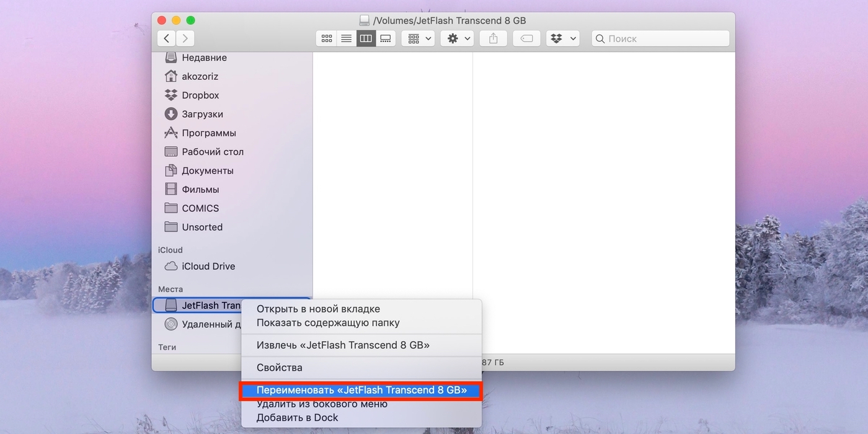The image size is (868, 434).
Task: Choose Переименовать «JetFlash Transcend 8 GB»
Action: tap(361, 390)
